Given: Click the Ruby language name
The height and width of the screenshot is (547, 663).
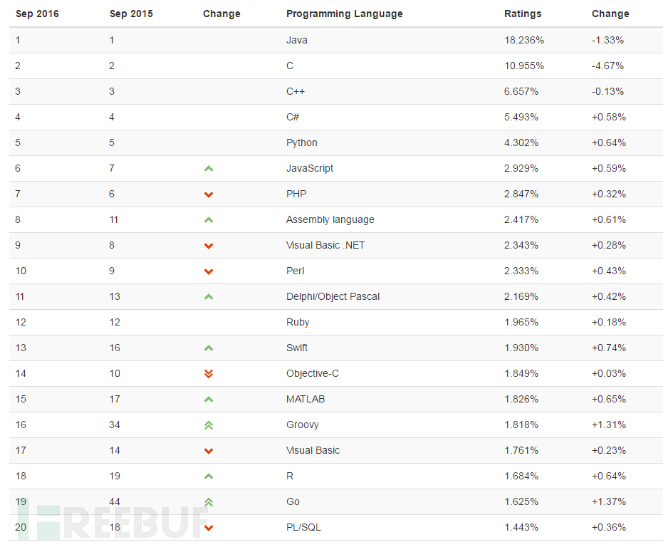Looking at the screenshot, I should coord(298,323).
